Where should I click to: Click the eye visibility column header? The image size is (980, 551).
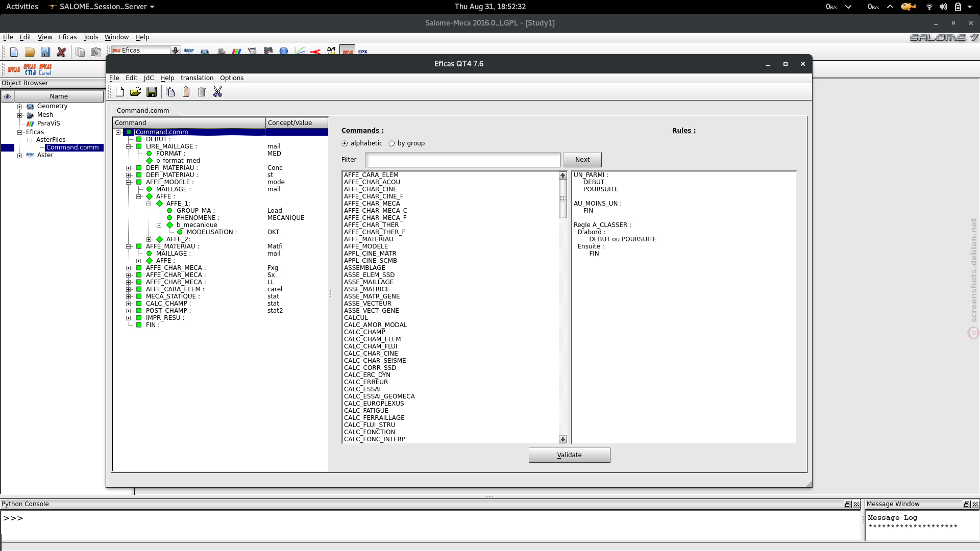coord(7,96)
